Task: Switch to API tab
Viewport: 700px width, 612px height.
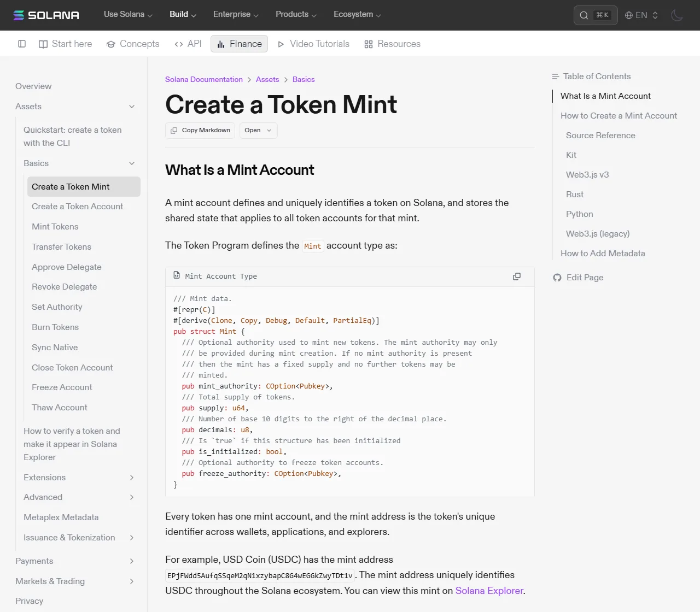Action: tap(188, 44)
